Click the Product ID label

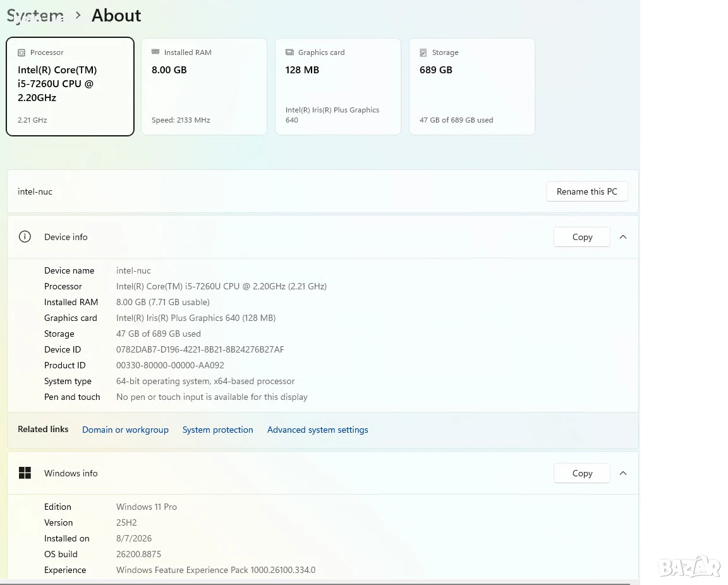tap(64, 365)
